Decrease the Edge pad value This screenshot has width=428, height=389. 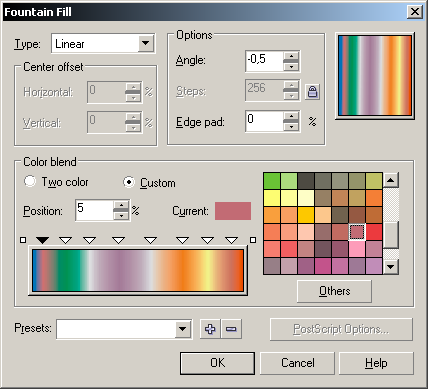pyautogui.click(x=291, y=127)
